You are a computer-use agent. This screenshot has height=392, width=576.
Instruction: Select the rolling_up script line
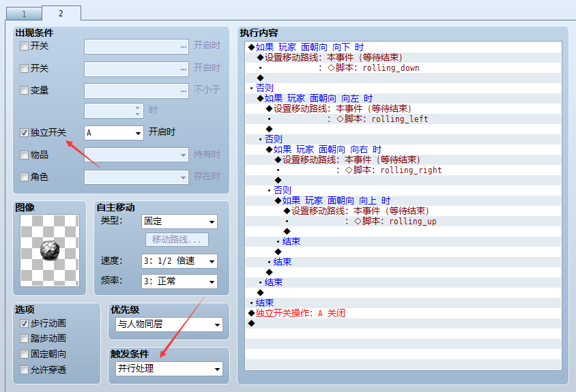[403, 221]
